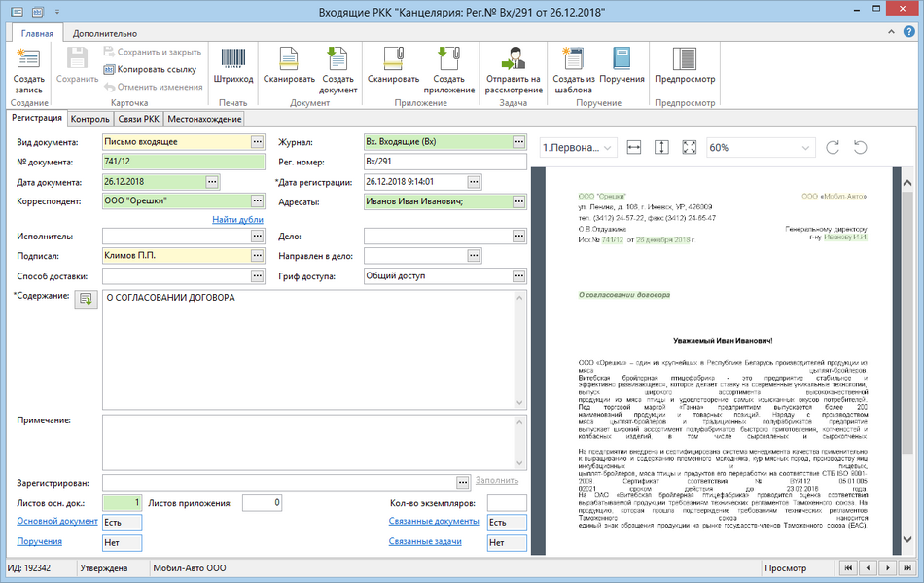Click the Создать запись ribbon icon
This screenshot has height=583, width=924.
[x=28, y=59]
